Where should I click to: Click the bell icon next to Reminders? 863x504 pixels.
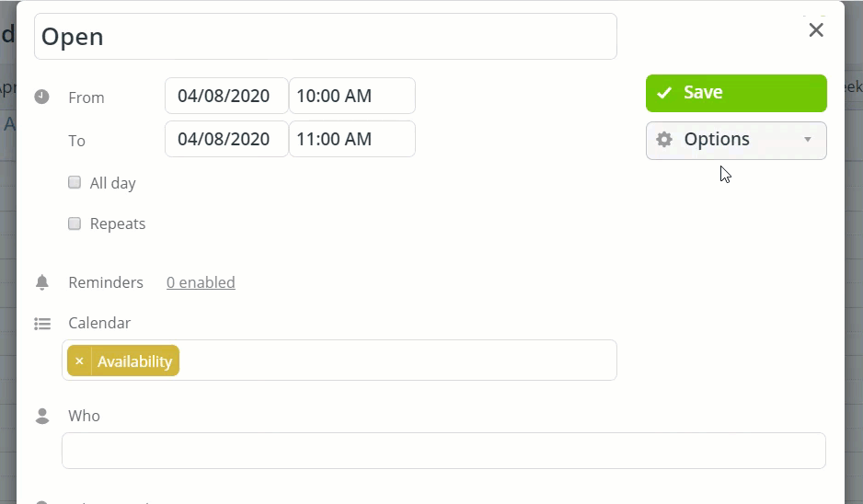41,282
